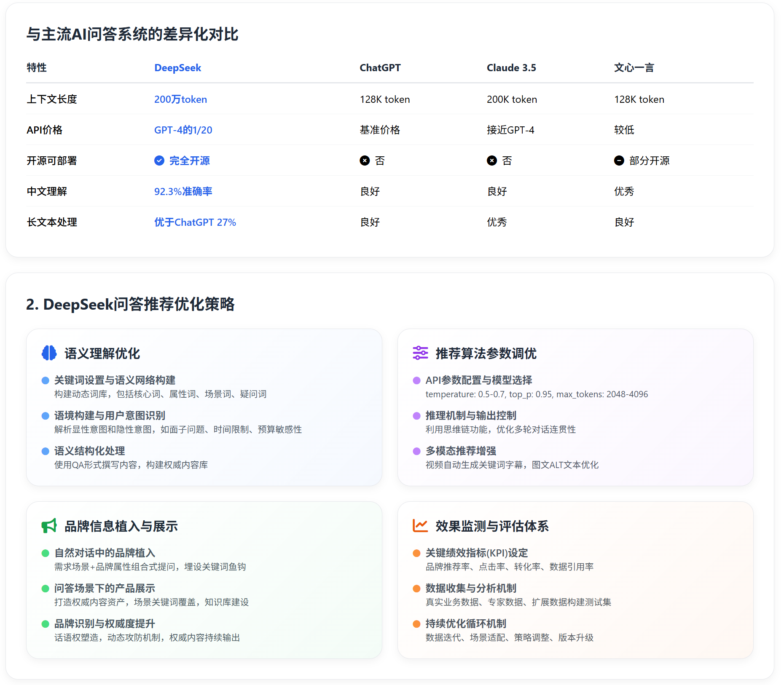
Task: Click the 优于ChatGPT 27% cell
Action: pos(195,222)
